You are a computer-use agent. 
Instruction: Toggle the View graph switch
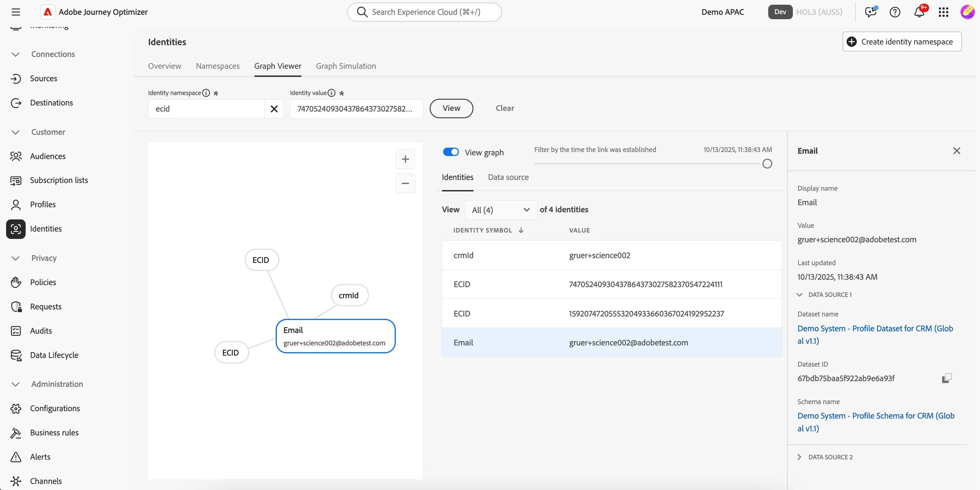(x=451, y=152)
